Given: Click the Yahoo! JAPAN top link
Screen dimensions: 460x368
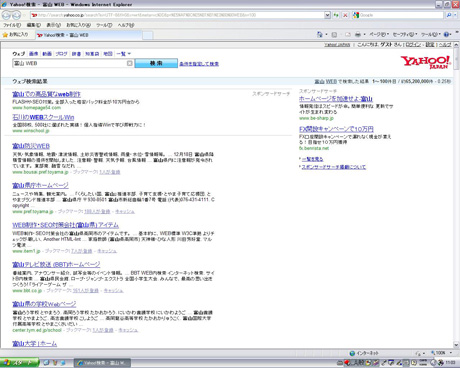Looking at the screenshot, I should [x=337, y=45].
